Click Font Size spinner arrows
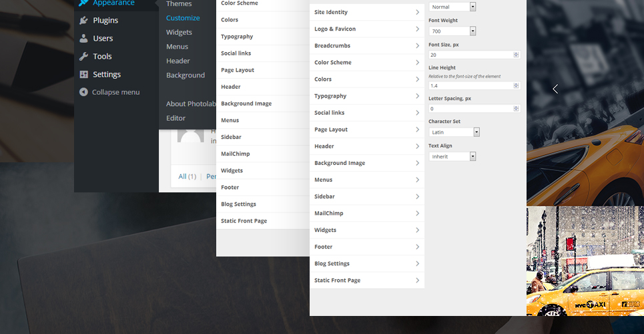Image resolution: width=644 pixels, height=334 pixels. pos(516,55)
